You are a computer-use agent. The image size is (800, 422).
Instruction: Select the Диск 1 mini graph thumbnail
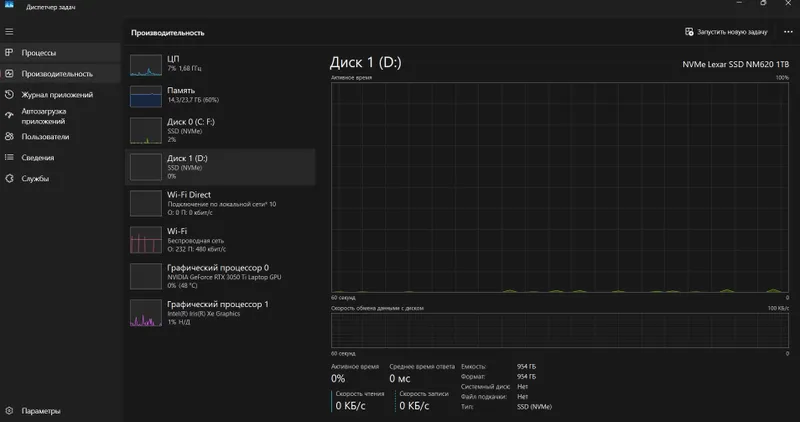pos(145,167)
